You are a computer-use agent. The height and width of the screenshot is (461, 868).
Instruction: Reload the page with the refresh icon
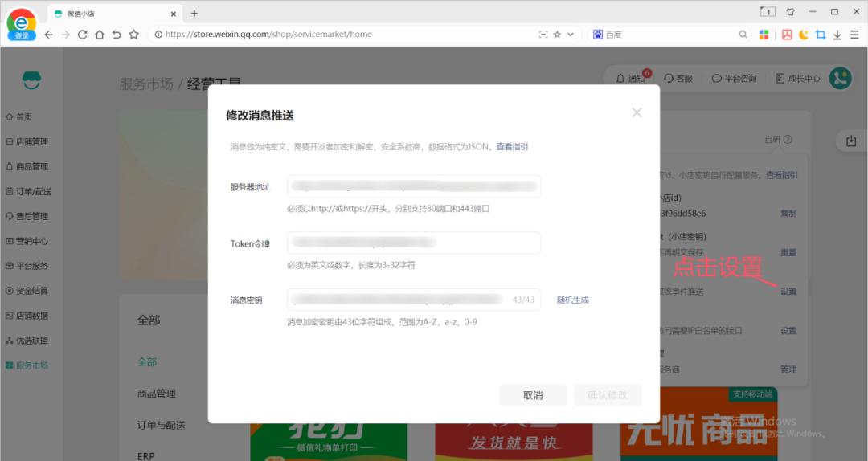point(83,35)
